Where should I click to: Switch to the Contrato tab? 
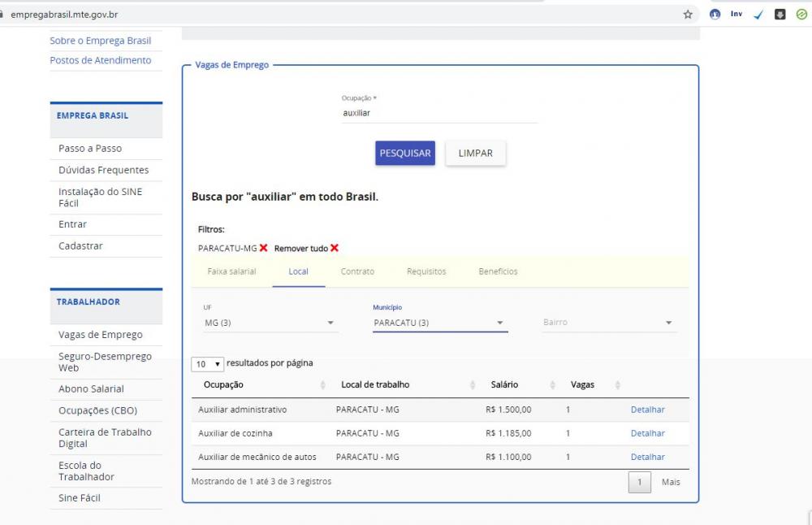click(x=357, y=271)
